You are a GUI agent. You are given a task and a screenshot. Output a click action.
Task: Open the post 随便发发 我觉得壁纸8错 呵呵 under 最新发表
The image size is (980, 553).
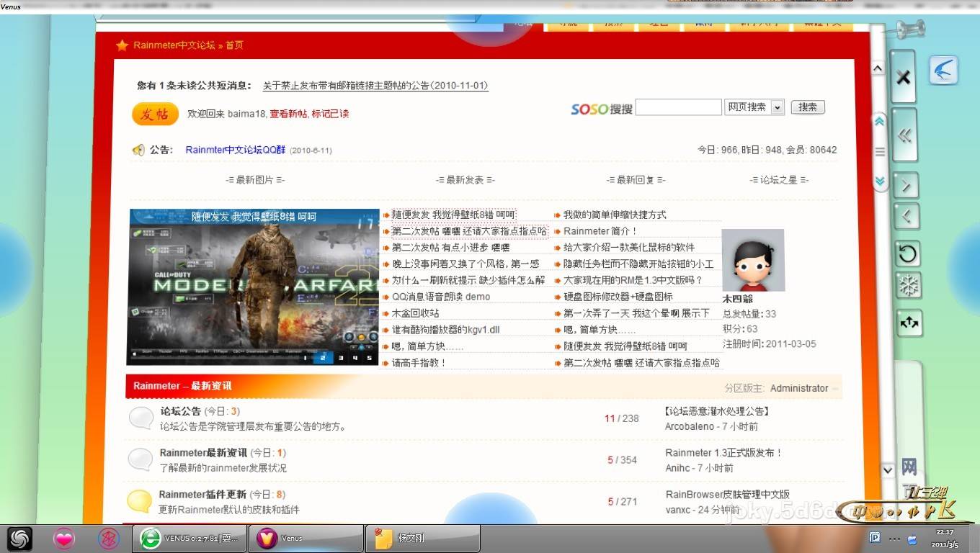click(x=453, y=215)
